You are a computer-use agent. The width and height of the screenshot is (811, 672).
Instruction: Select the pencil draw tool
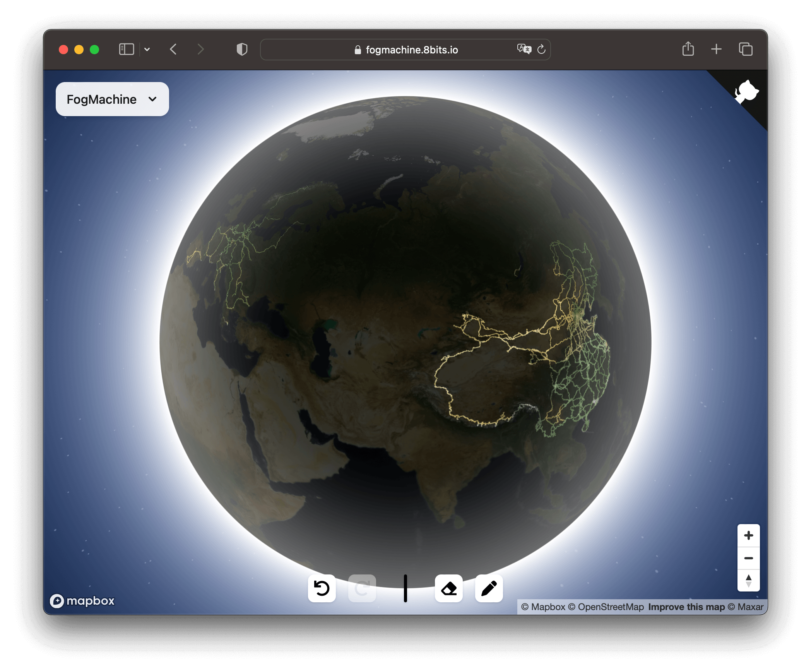tap(489, 588)
